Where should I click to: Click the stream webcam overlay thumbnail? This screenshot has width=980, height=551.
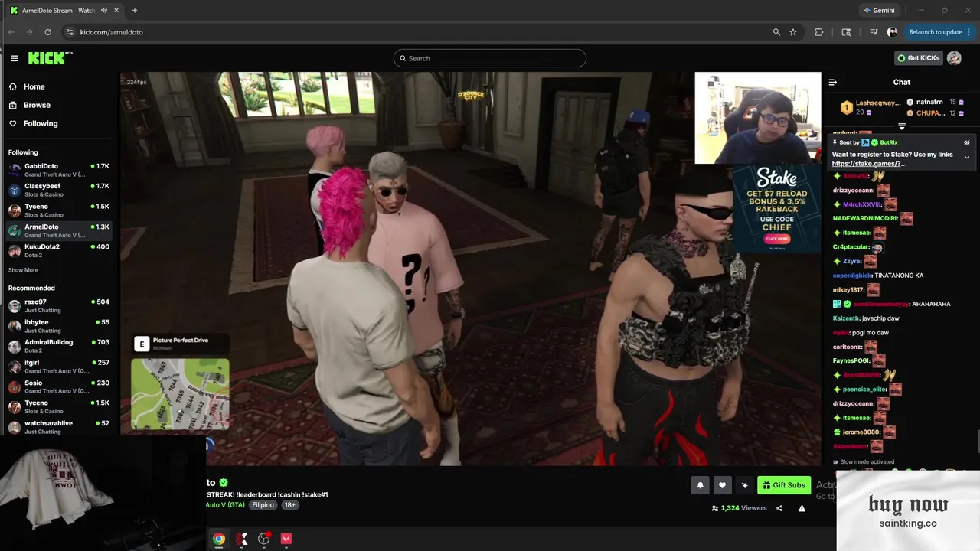(x=758, y=118)
